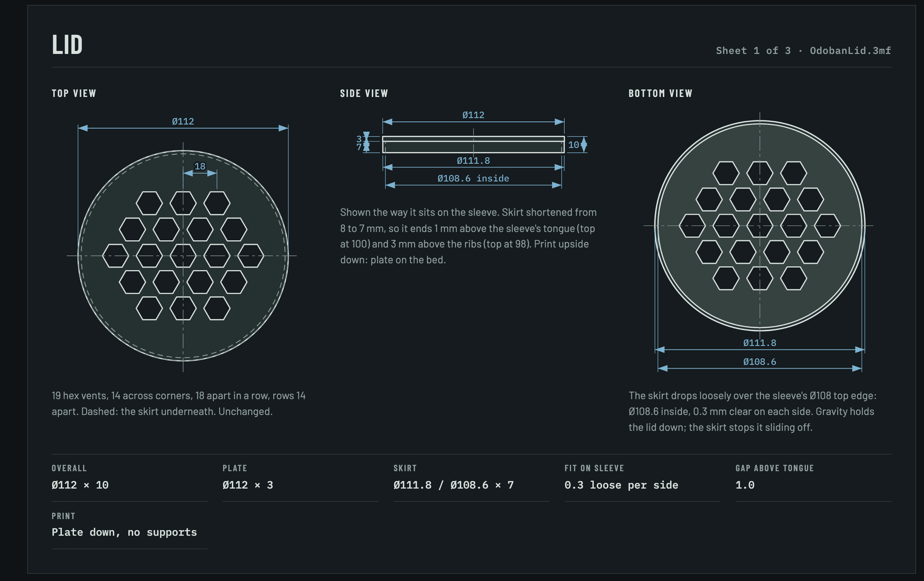
Task: Click the 'Ø112 × 10' overall value
Action: [80, 485]
